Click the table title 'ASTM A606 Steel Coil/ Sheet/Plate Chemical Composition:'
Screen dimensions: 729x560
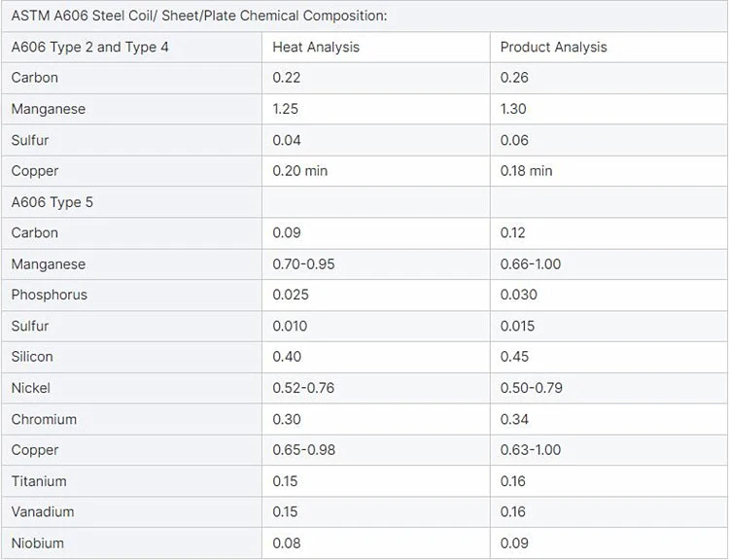click(199, 16)
